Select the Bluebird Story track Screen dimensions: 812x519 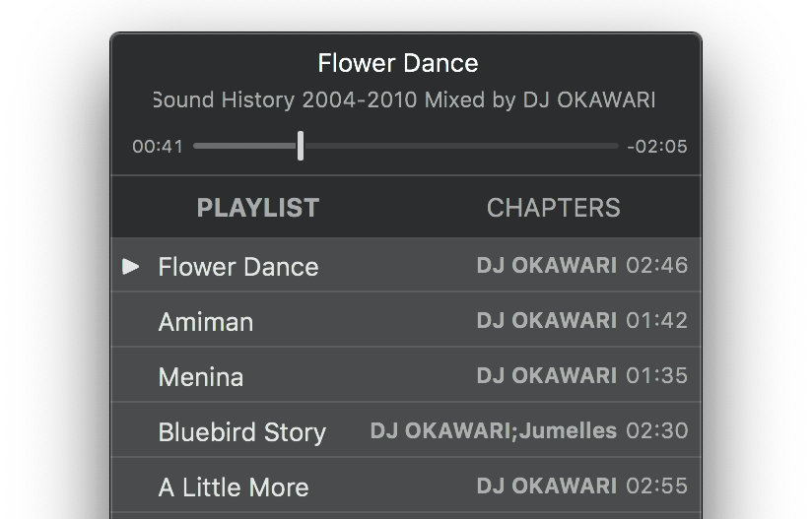[x=241, y=432]
